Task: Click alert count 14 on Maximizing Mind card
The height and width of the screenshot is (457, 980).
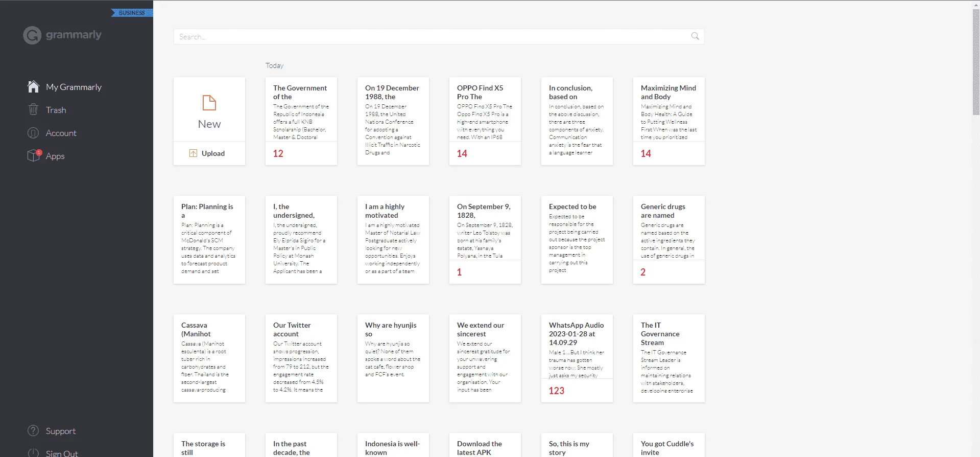Action: point(646,153)
